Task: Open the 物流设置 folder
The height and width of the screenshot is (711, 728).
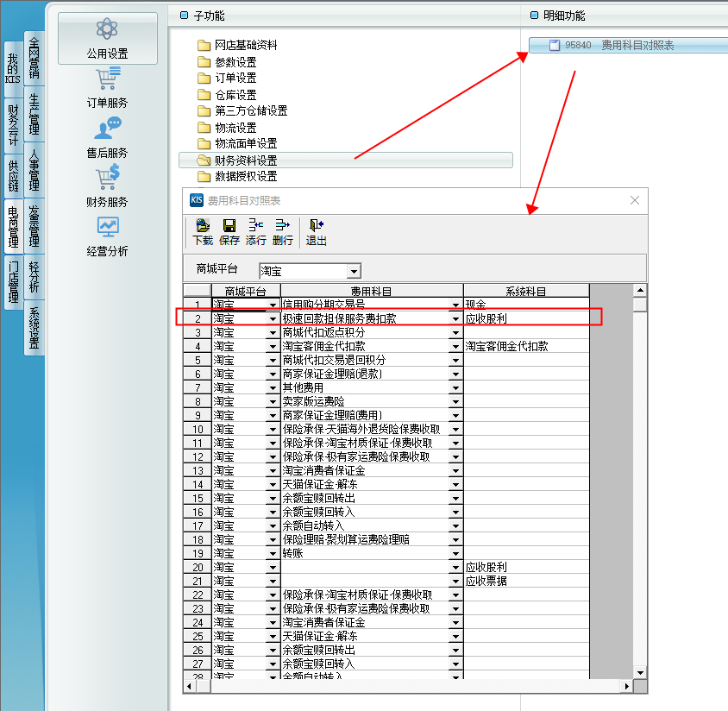Action: click(227, 127)
